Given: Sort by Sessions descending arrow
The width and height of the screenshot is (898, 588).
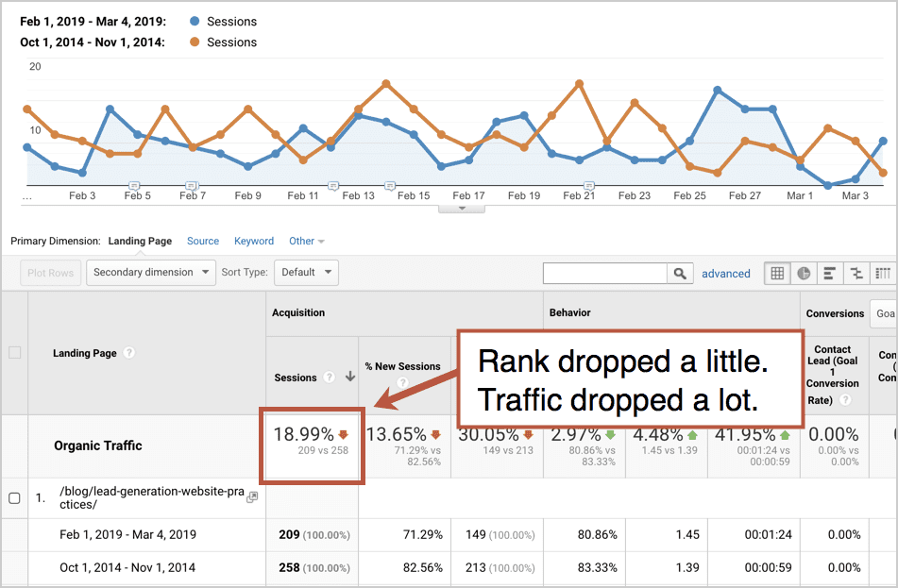Looking at the screenshot, I should coord(350,377).
